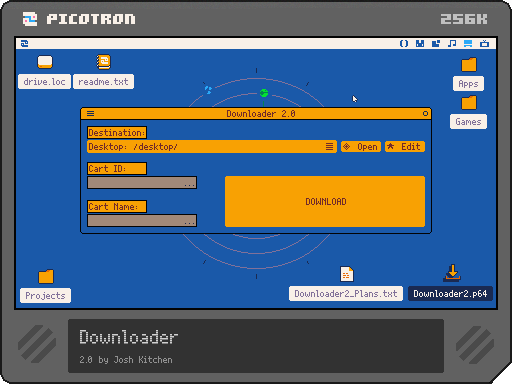The image size is (512, 384).
Task: Select the drive.loc desktop icon
Action: pos(45,72)
